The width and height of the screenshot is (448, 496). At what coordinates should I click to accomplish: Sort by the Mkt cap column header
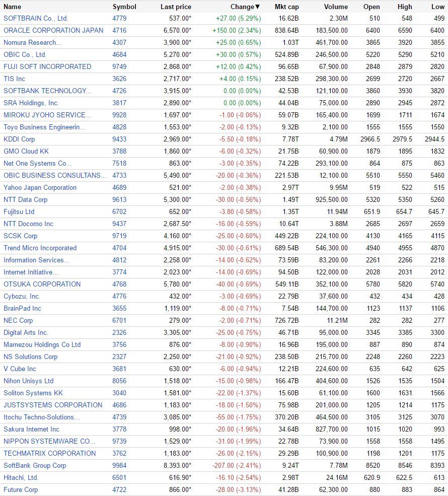pos(287,7)
